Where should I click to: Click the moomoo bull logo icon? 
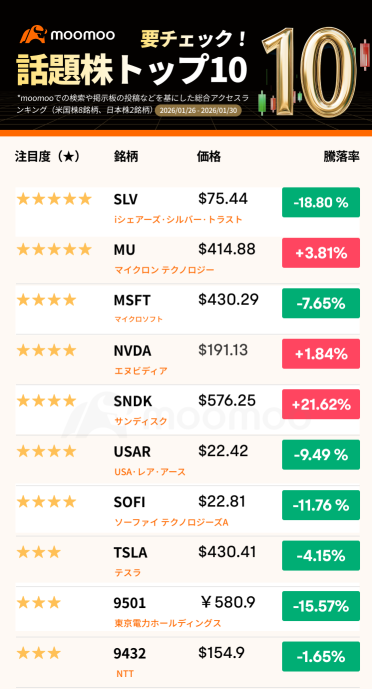33,36
